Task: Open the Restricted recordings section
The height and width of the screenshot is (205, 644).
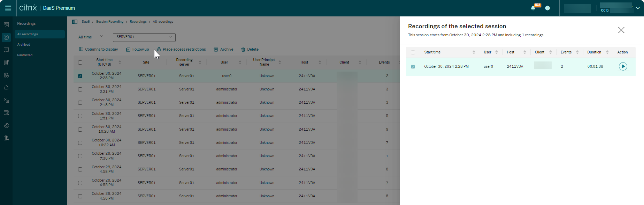Action: [25, 55]
